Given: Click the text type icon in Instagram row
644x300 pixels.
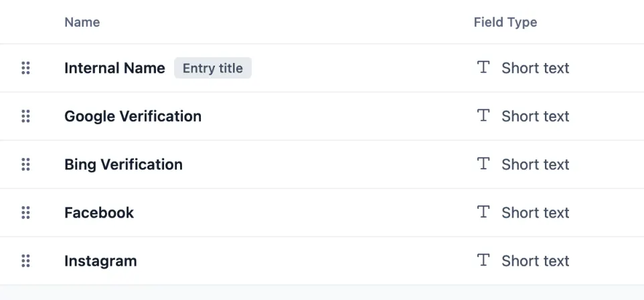Looking at the screenshot, I should 483,260.
